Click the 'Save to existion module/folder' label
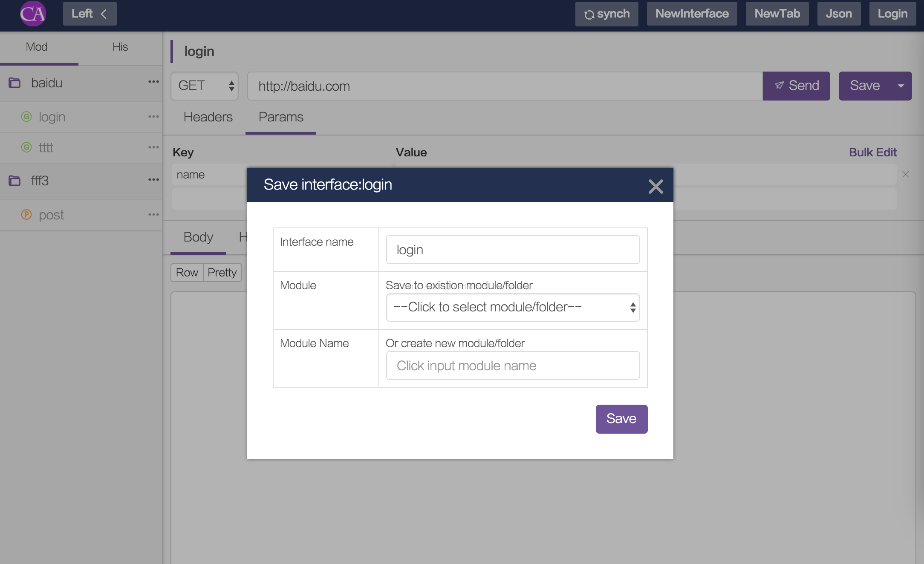 pos(459,285)
